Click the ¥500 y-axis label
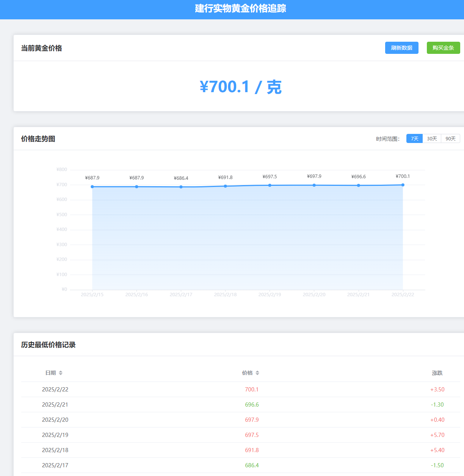 pos(62,215)
